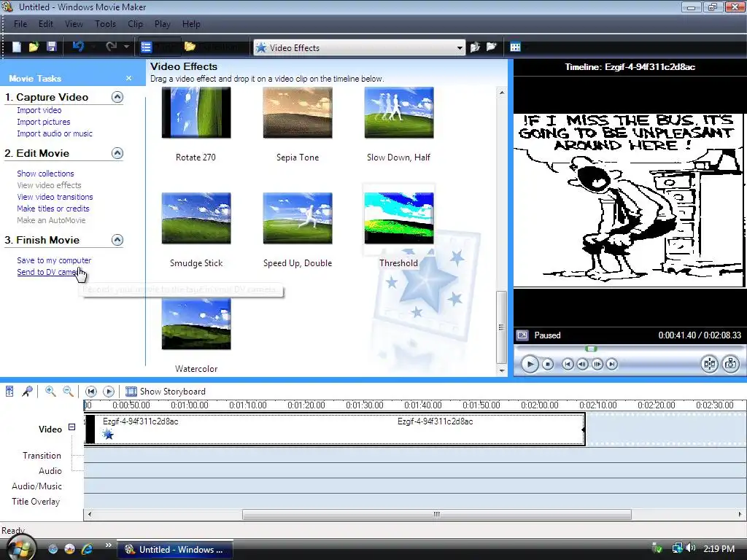The image size is (747, 560).
Task: Collapse the Video track expander box
Action: click(x=72, y=427)
